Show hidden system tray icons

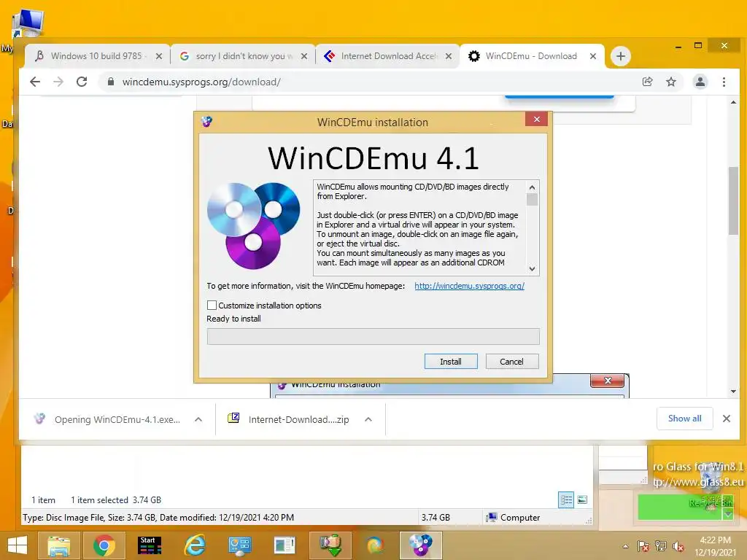tap(626, 547)
